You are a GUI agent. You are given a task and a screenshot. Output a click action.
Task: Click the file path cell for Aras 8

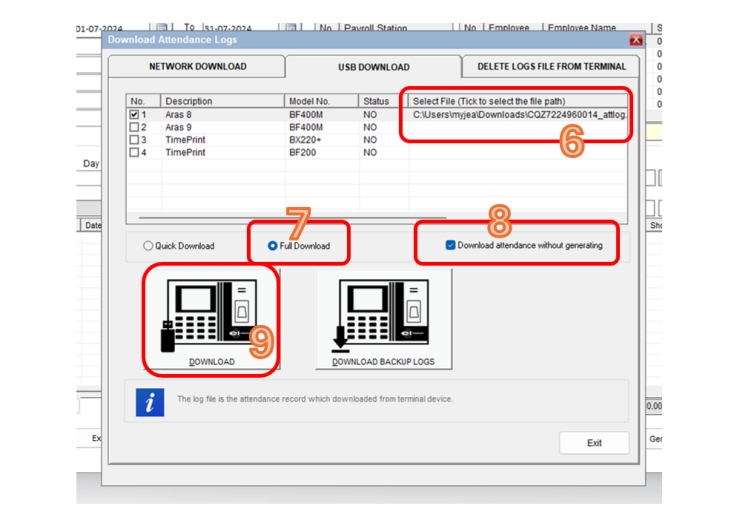pyautogui.click(x=518, y=115)
